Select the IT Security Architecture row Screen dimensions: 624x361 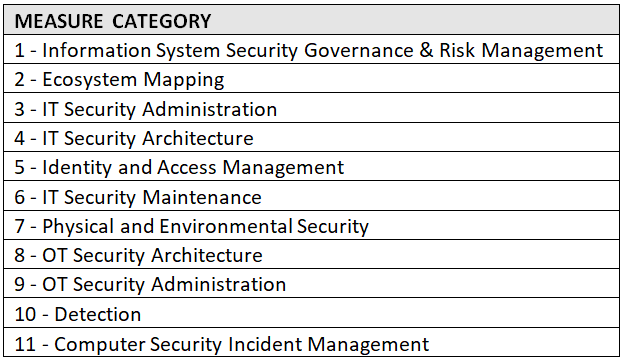click(x=312, y=137)
